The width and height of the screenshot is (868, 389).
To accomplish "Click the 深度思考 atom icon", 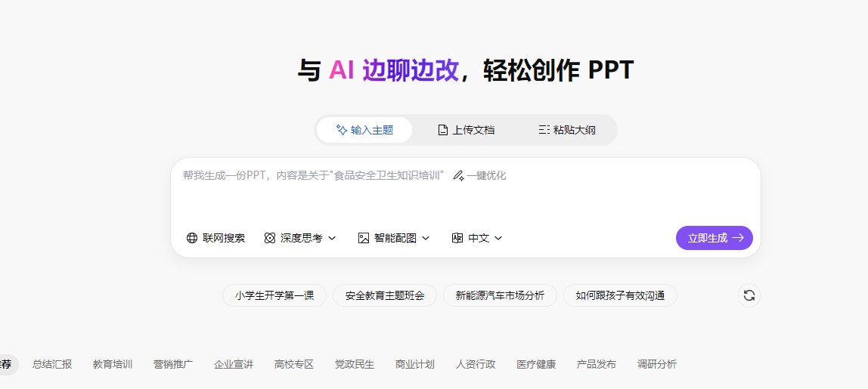I will 270,238.
